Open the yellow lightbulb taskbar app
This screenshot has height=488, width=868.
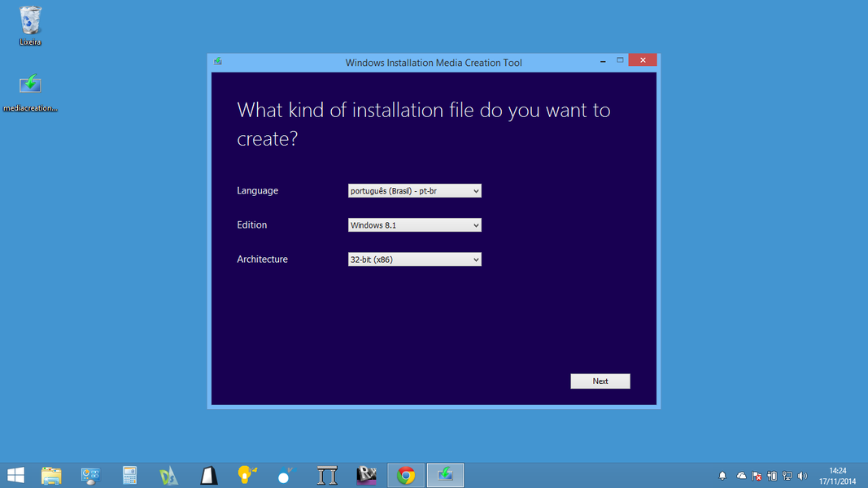(x=247, y=476)
